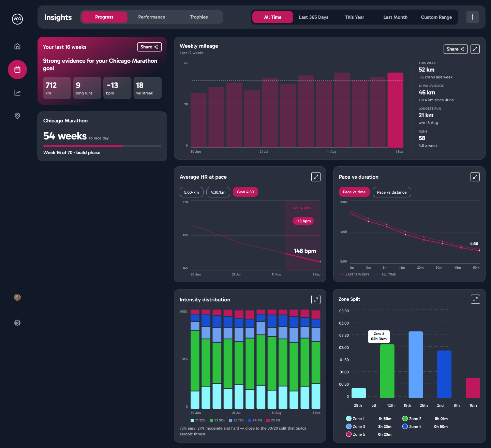Click this week's highlighted mileage bar

click(396, 110)
